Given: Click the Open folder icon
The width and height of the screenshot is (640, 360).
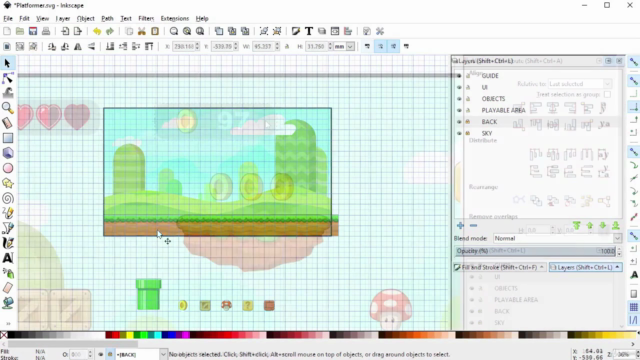Looking at the screenshot, I should pyautogui.click(x=20, y=31).
